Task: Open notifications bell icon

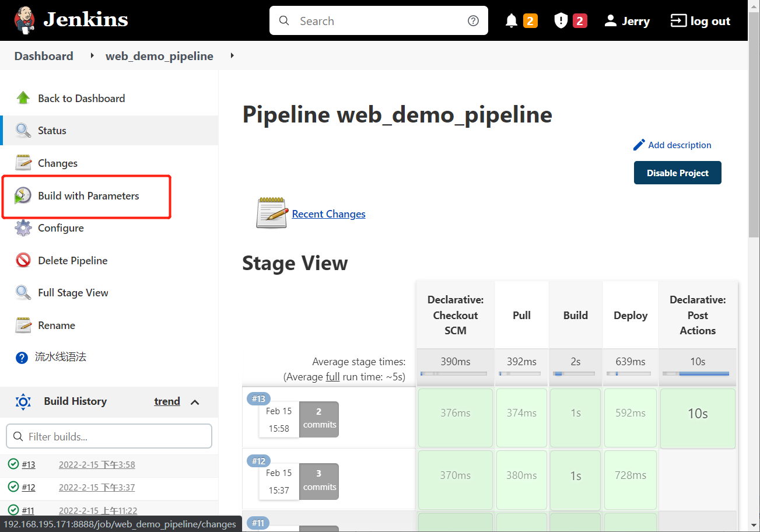Action: [512, 21]
